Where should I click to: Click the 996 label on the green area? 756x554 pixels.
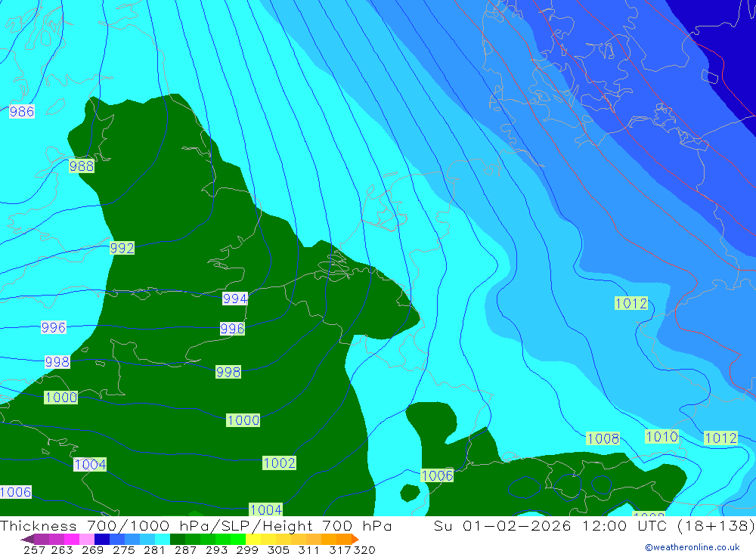(232, 329)
